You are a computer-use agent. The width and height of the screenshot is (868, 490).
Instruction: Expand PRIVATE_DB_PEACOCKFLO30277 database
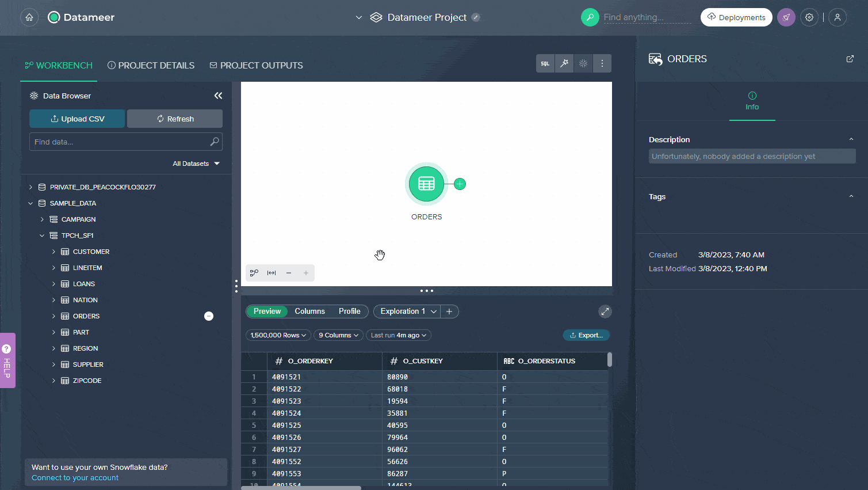(x=30, y=187)
